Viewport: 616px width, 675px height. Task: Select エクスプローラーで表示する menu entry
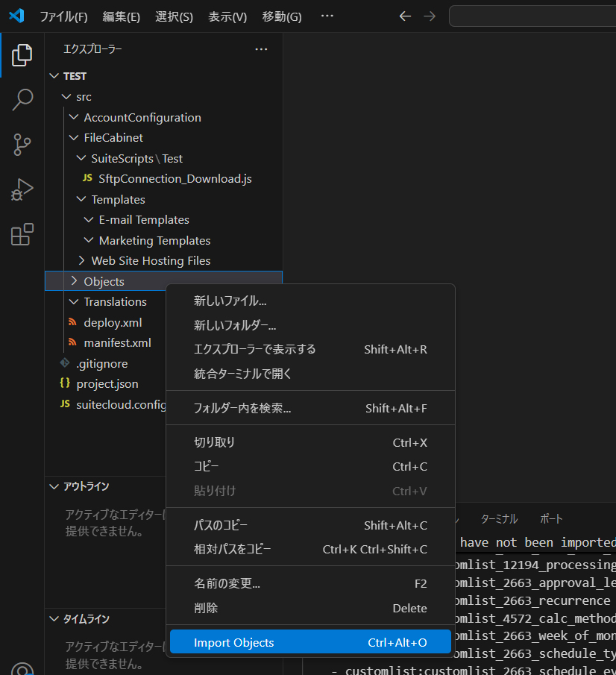310,349
